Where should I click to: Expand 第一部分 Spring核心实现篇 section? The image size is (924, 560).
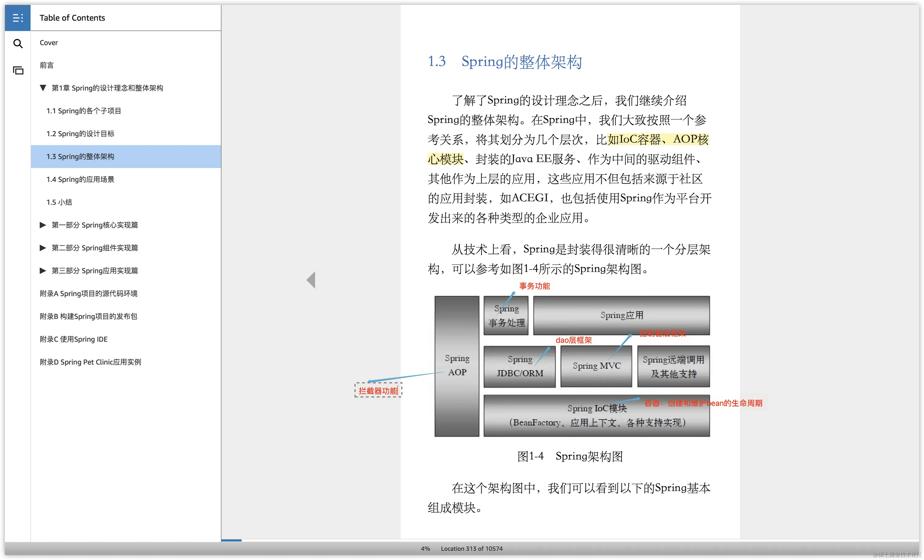(43, 225)
